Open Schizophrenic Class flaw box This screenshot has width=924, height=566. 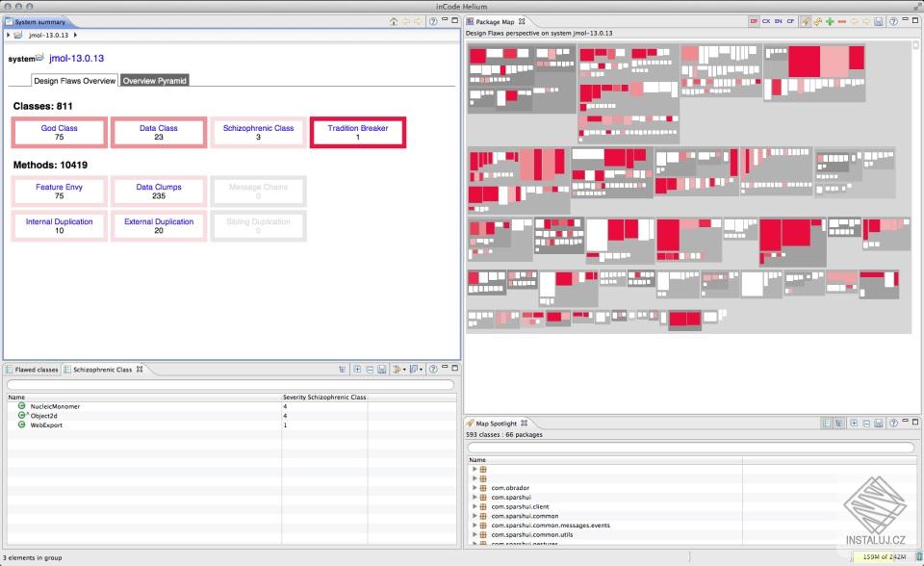(258, 132)
